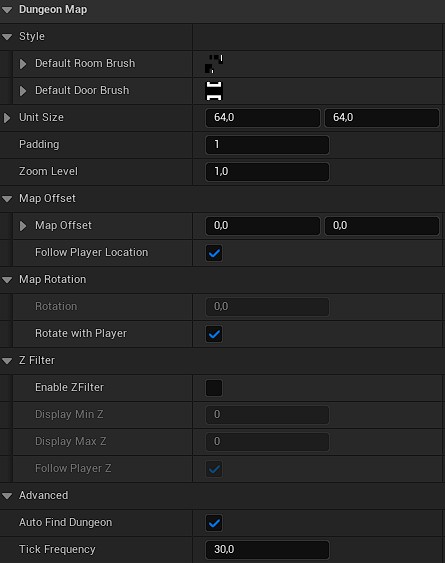Click the Default Room Brush thumbnail preview
Viewport: 445px width, 563px height.
(214, 64)
